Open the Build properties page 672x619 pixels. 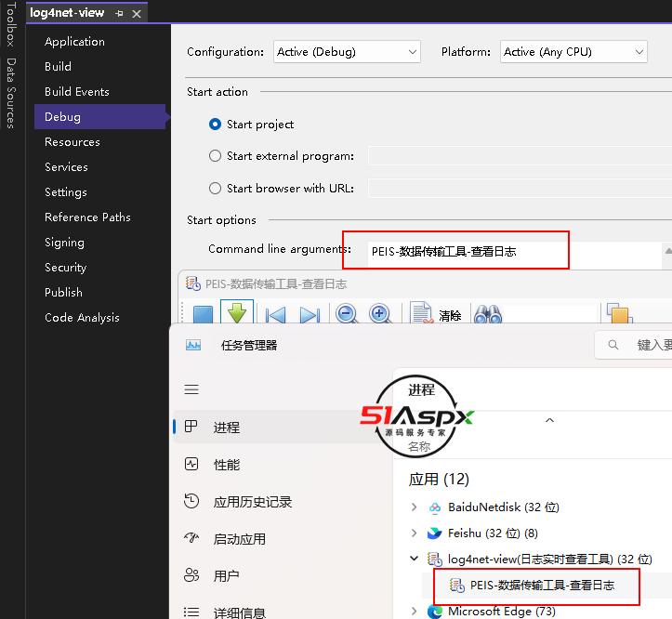[x=58, y=66]
